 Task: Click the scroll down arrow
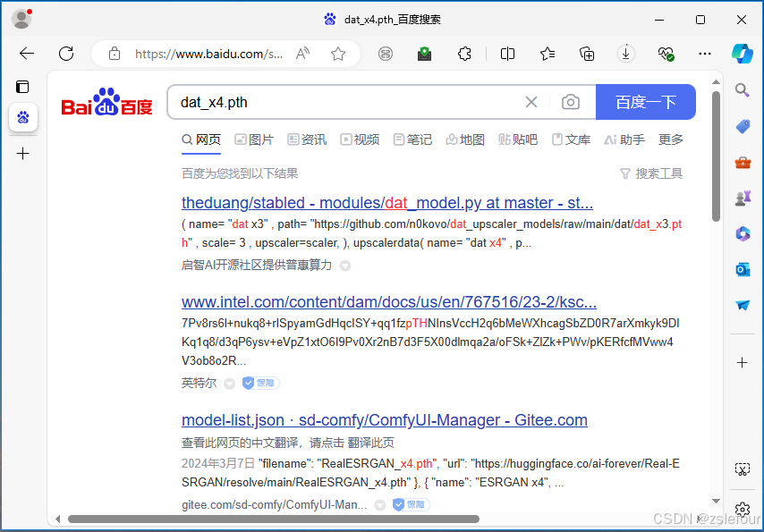pyautogui.click(x=716, y=502)
